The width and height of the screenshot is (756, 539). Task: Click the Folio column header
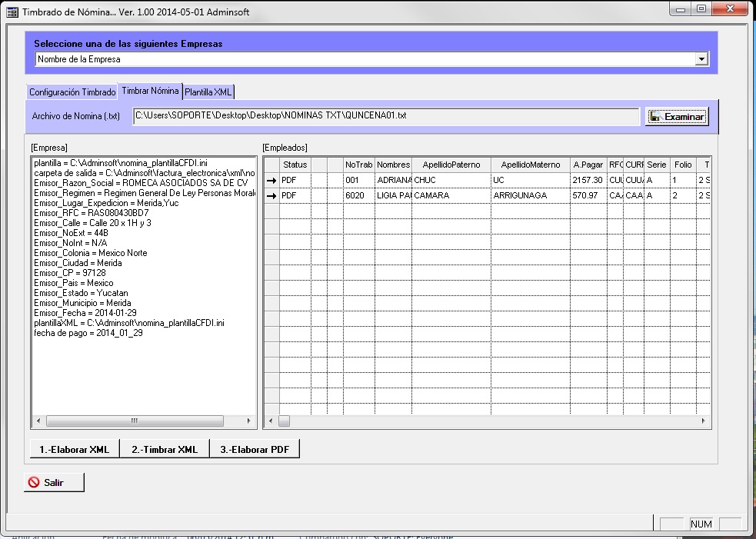pos(683,165)
